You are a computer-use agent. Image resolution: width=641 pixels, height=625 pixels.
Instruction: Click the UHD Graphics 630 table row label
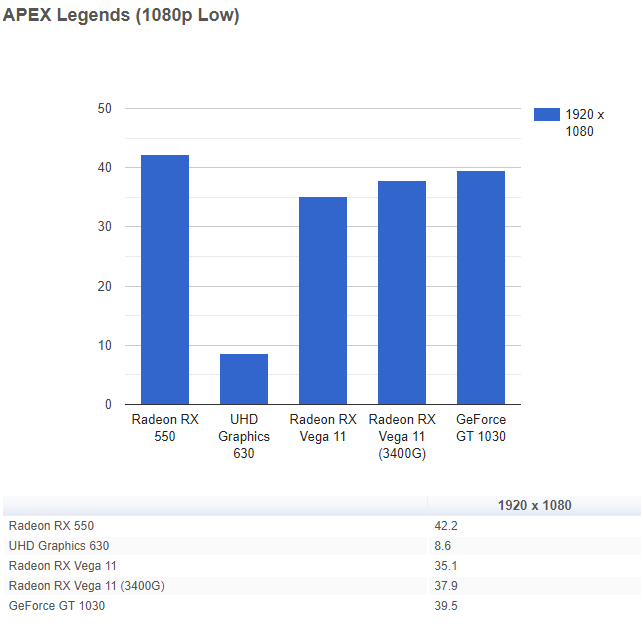(x=59, y=545)
